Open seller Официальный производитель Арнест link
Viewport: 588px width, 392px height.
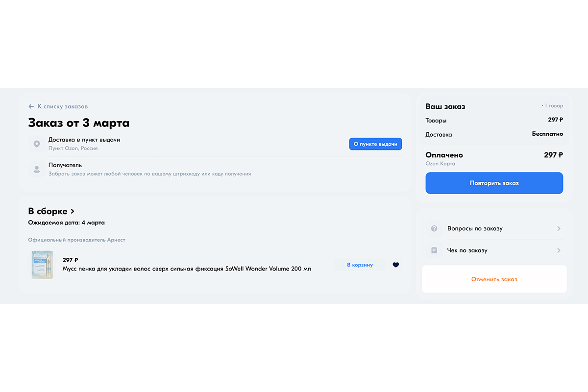pos(77,240)
